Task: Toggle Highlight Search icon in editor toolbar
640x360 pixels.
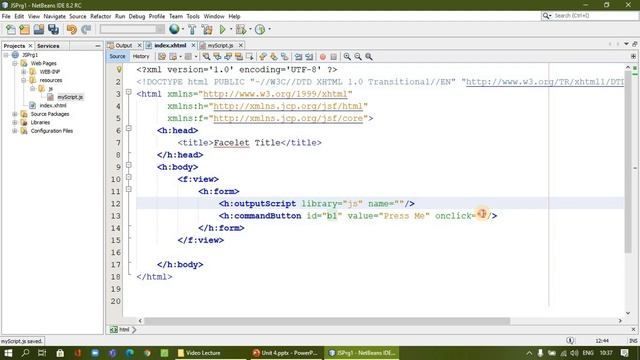Action: click(239, 57)
